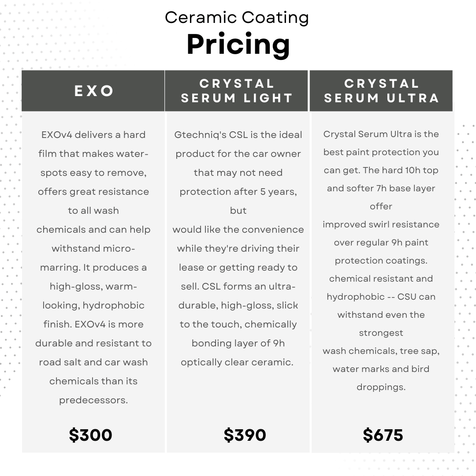Click the "withstand micro-" line in the EXO column
This screenshot has height=476, width=476.
93,249
